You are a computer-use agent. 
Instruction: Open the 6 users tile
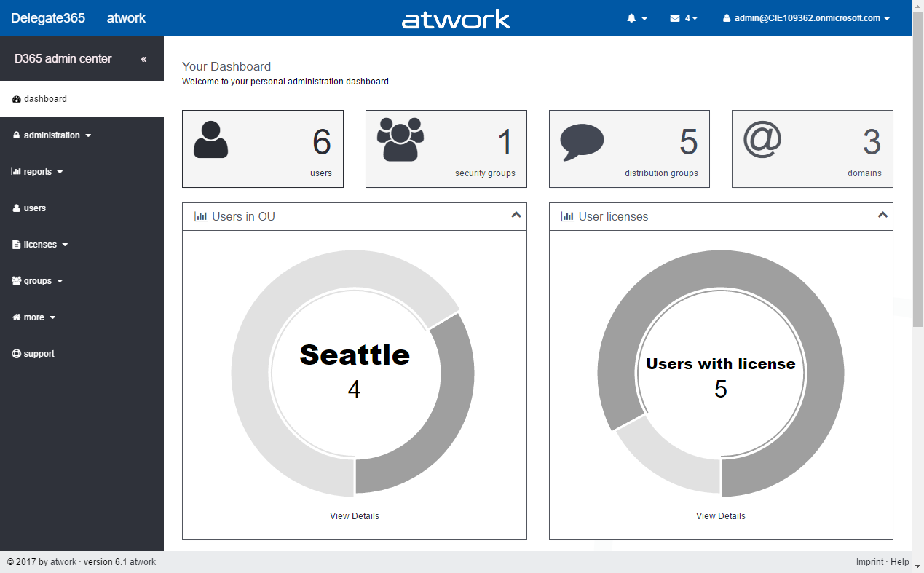point(263,149)
